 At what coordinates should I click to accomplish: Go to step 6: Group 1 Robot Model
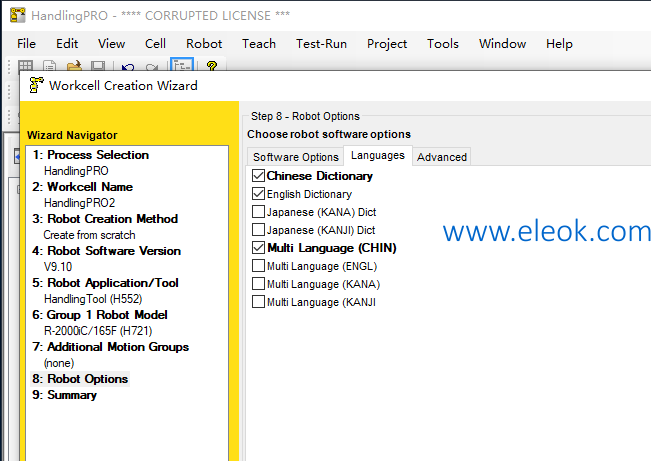click(x=100, y=314)
